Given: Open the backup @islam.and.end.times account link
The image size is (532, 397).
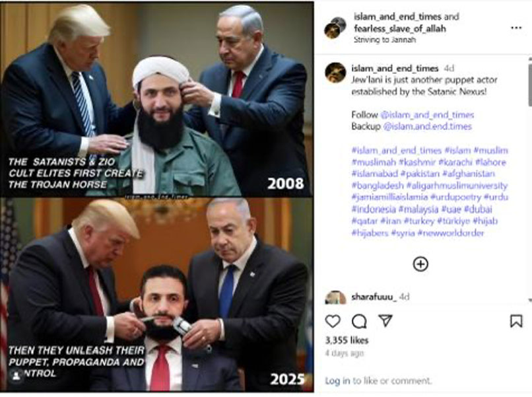Looking at the screenshot, I should pos(428,127).
